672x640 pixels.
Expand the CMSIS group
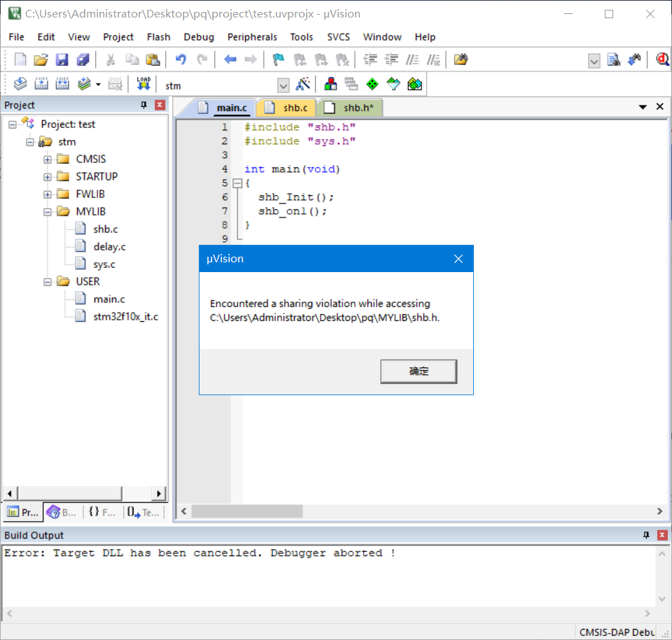point(48,159)
